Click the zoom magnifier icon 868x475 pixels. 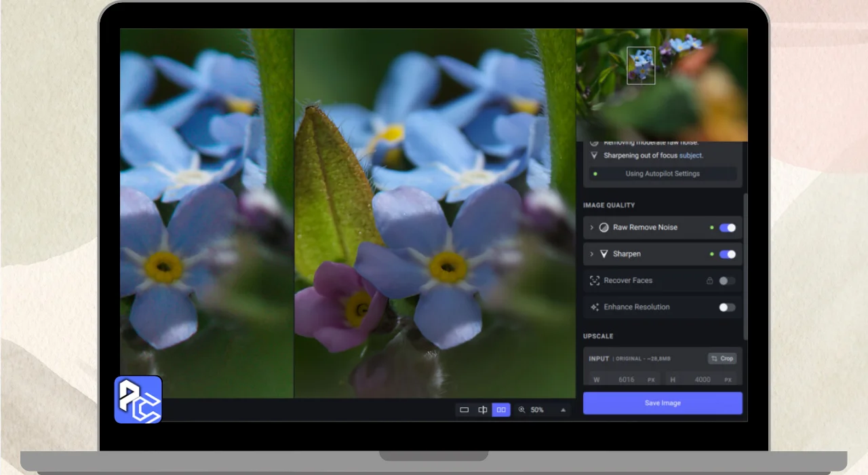click(x=522, y=410)
